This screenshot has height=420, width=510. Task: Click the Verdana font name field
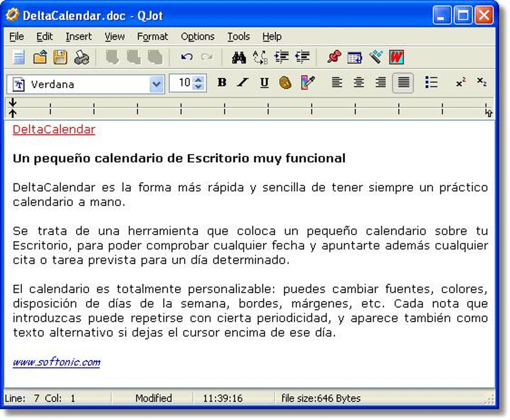tap(86, 84)
